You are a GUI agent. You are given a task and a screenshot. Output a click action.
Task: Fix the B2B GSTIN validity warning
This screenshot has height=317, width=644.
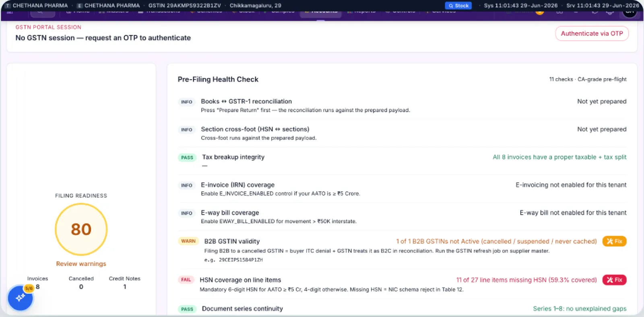tap(614, 241)
